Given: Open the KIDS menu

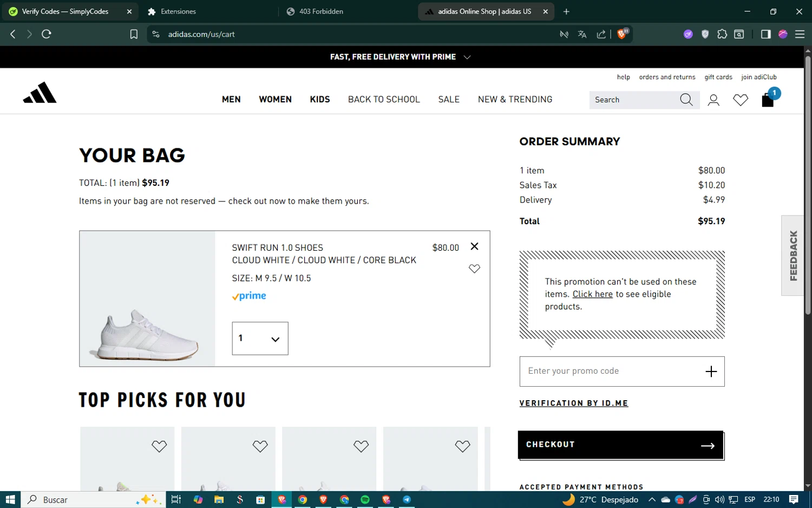Looking at the screenshot, I should [x=320, y=100].
